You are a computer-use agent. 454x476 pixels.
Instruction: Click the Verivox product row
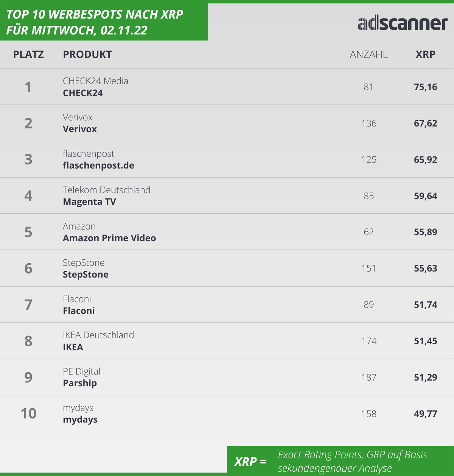click(x=227, y=123)
